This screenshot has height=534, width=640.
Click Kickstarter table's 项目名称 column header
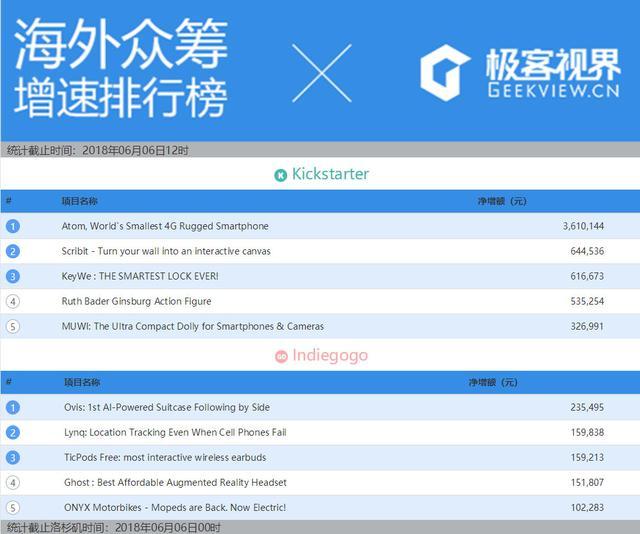80,202
